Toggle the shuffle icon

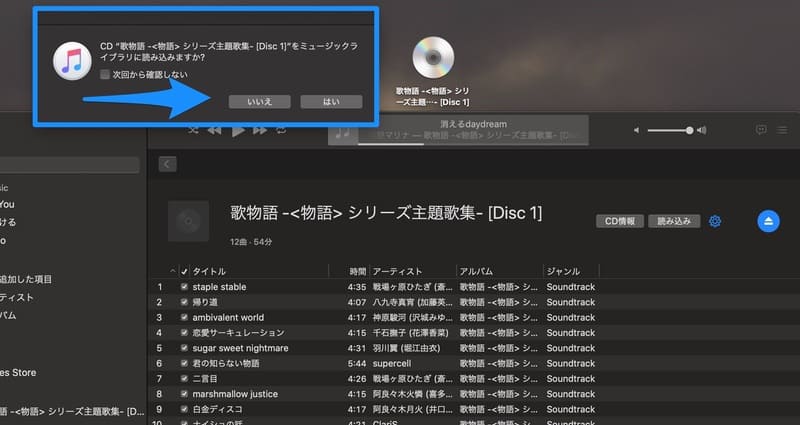tap(193, 131)
